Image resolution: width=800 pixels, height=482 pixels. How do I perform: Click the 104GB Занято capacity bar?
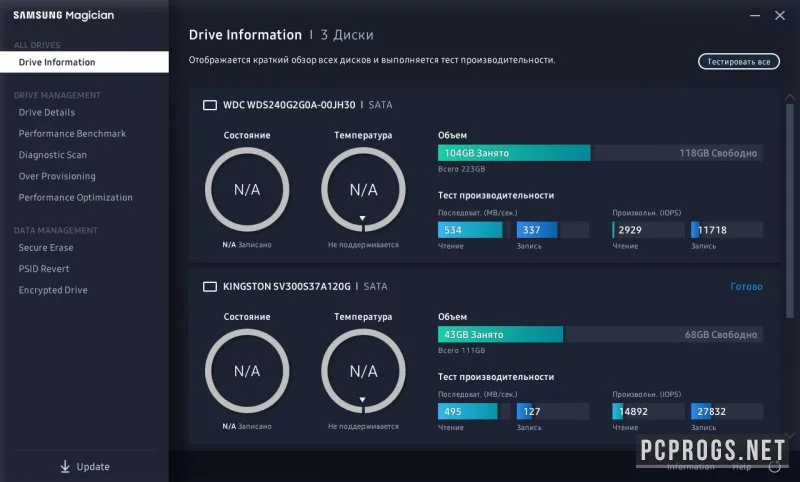pos(514,153)
